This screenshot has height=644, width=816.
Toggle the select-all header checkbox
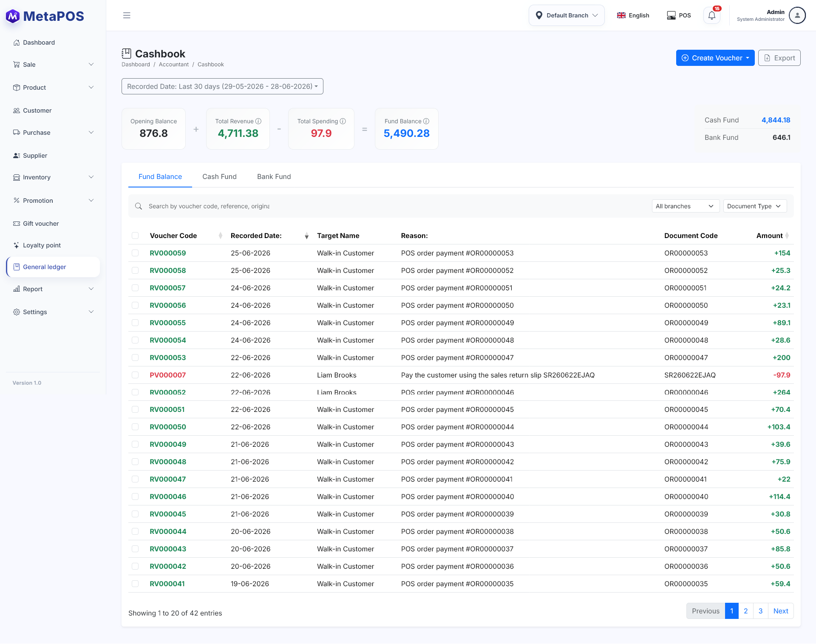(x=135, y=235)
